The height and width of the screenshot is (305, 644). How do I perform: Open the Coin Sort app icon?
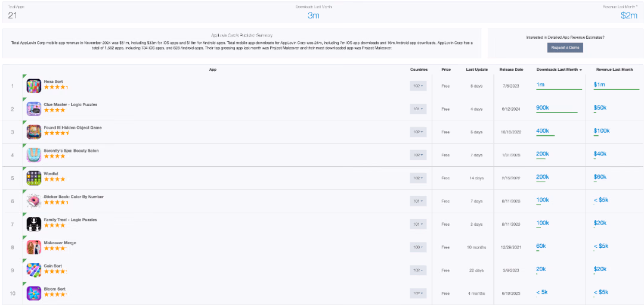click(x=33, y=270)
